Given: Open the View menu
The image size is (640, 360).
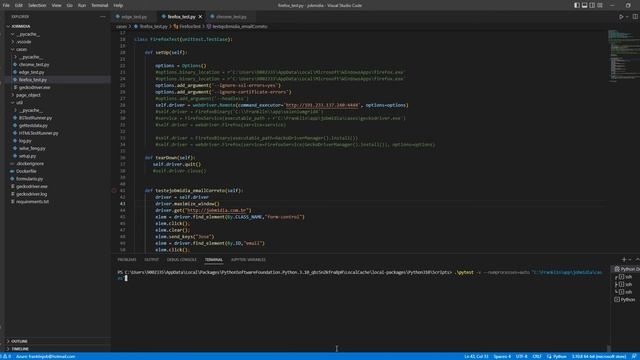Looking at the screenshot, I should click(56, 5).
